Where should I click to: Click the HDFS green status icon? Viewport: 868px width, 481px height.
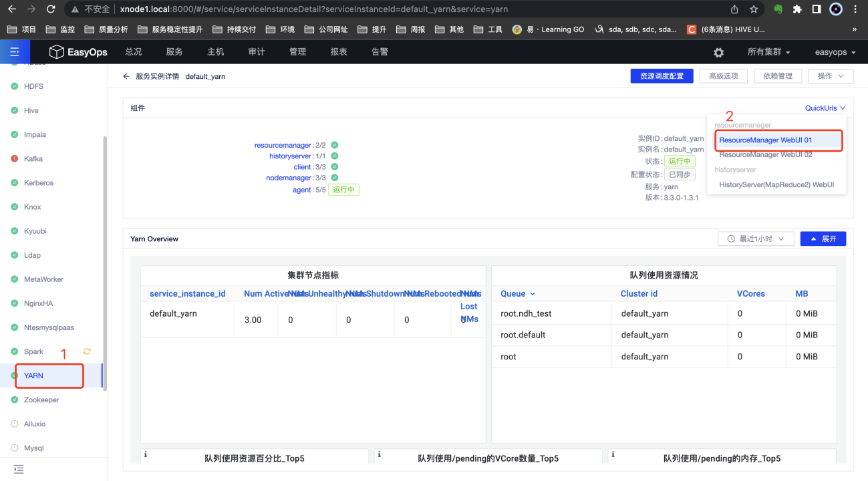coord(15,87)
